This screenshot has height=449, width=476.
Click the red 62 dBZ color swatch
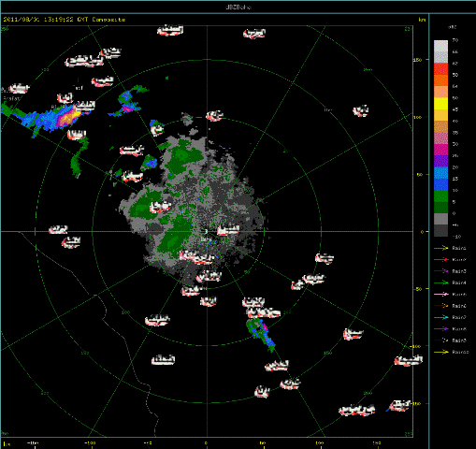tap(440, 69)
